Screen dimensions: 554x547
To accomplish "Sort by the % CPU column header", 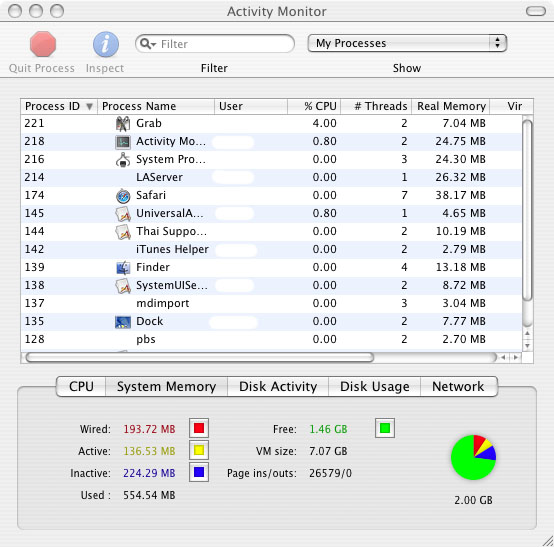I will click(314, 106).
